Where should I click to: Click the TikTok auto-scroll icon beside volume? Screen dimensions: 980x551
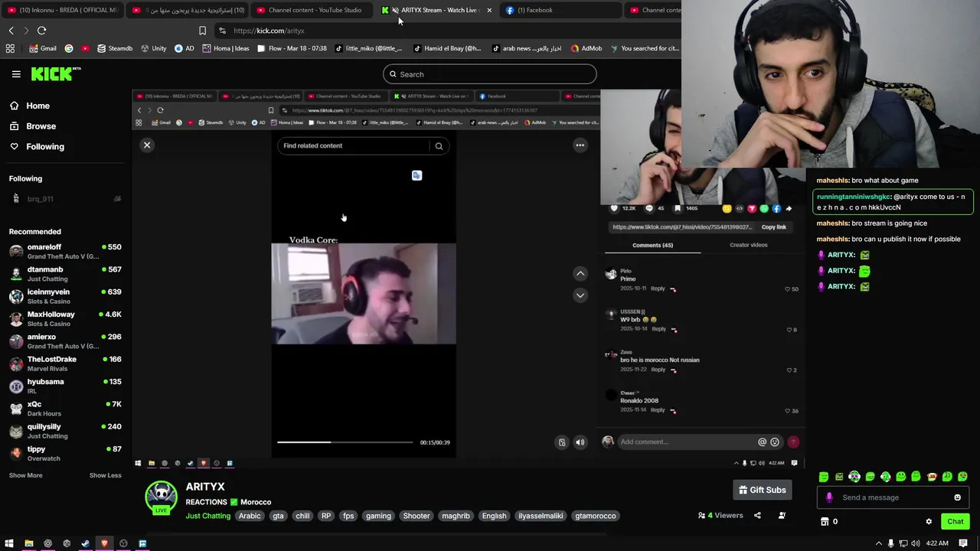[x=562, y=442]
